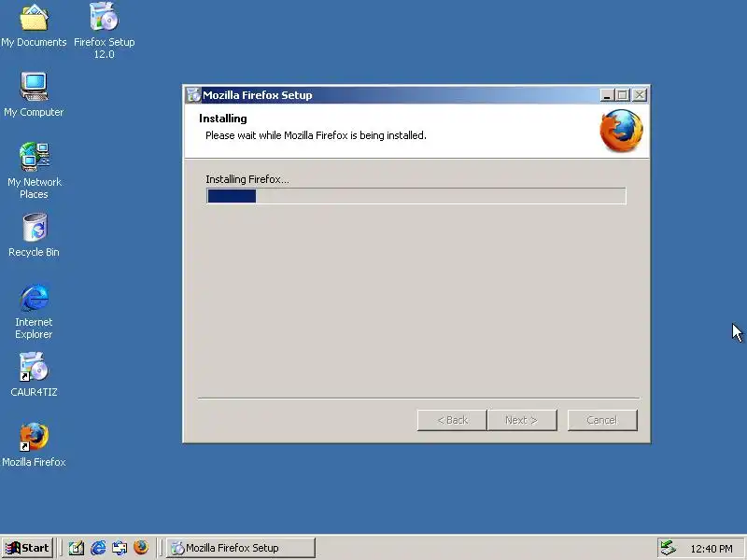The image size is (747, 560).
Task: Click the 12:40 PM clock
Action: (712, 549)
